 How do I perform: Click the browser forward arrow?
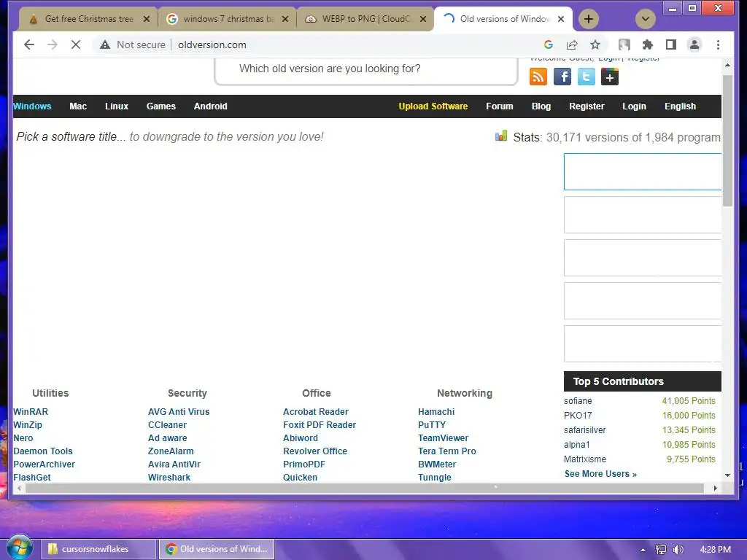[x=53, y=44]
